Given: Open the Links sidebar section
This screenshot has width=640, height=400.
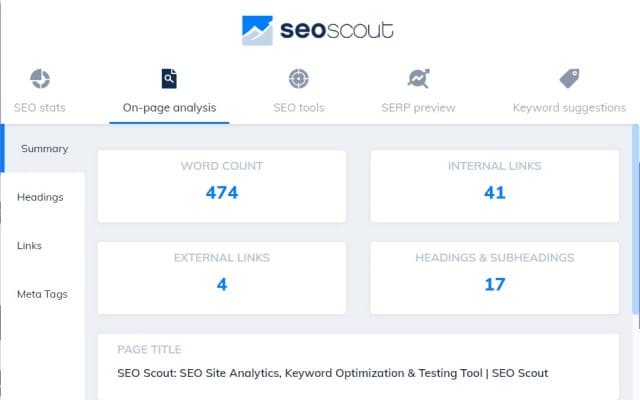Looking at the screenshot, I should pos(29,246).
